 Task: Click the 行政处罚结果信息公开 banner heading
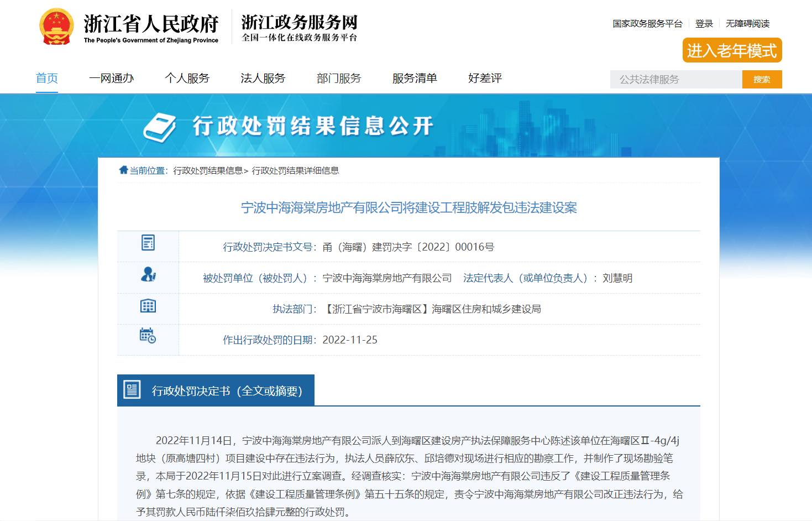coord(313,126)
